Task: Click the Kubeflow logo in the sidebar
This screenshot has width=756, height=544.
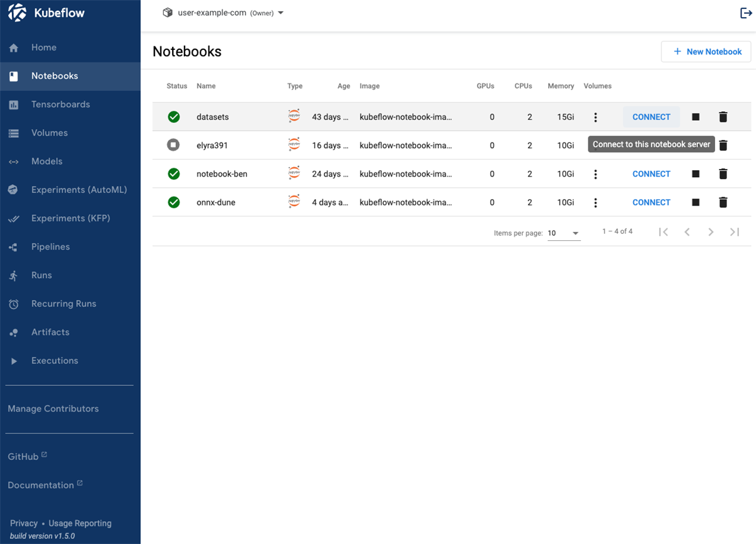Action: [x=17, y=12]
